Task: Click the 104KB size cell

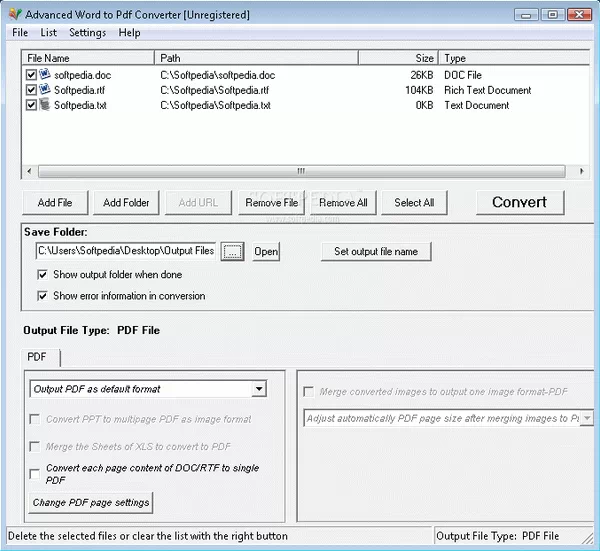Action: 419,90
